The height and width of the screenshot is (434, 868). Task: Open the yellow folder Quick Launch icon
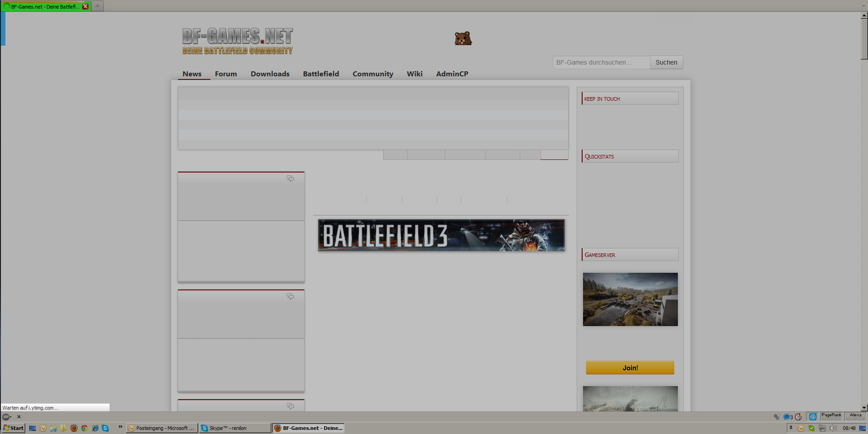pyautogui.click(x=64, y=428)
